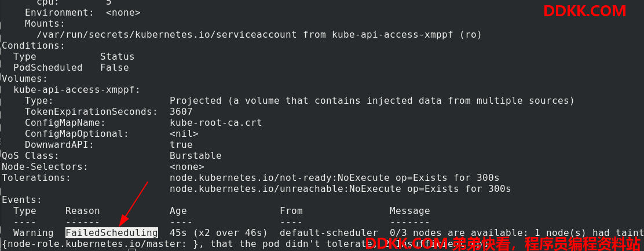The image size is (644, 251).
Task: Click the Events section heading
Action: 22,199
